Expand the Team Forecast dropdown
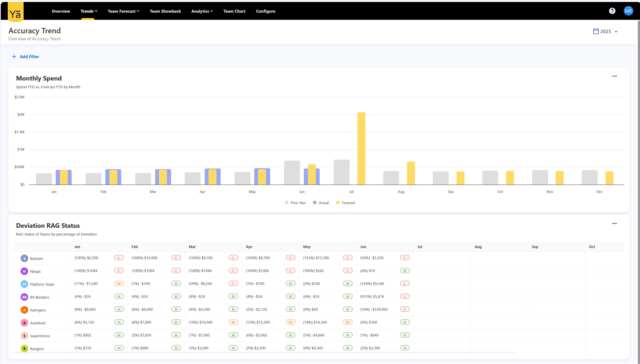The height and width of the screenshot is (364, 640). [x=123, y=11]
